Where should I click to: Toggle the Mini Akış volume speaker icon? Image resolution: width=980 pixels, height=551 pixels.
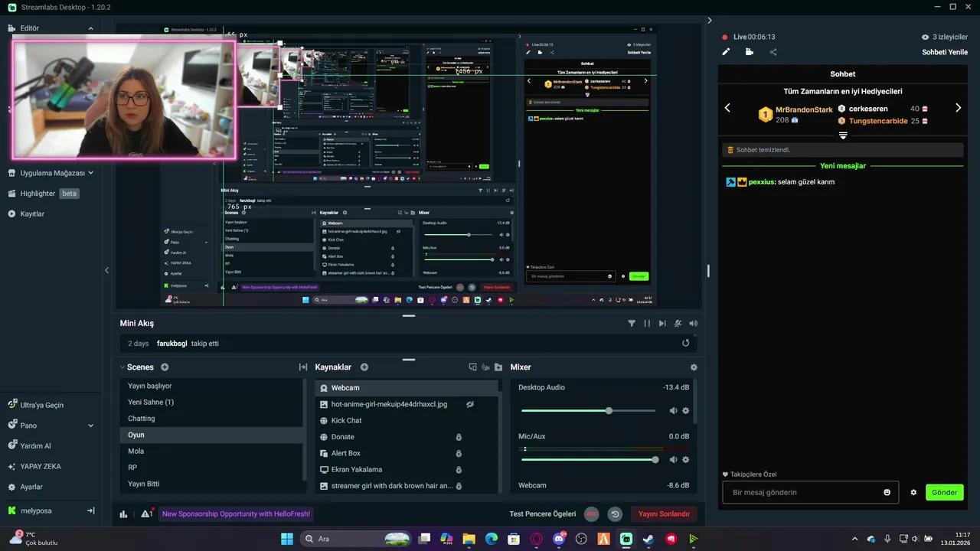(x=693, y=324)
